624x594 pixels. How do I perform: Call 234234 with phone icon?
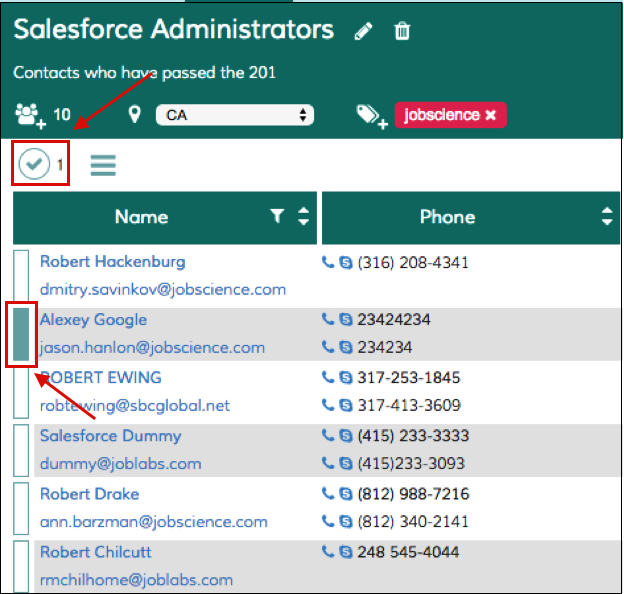(x=328, y=347)
